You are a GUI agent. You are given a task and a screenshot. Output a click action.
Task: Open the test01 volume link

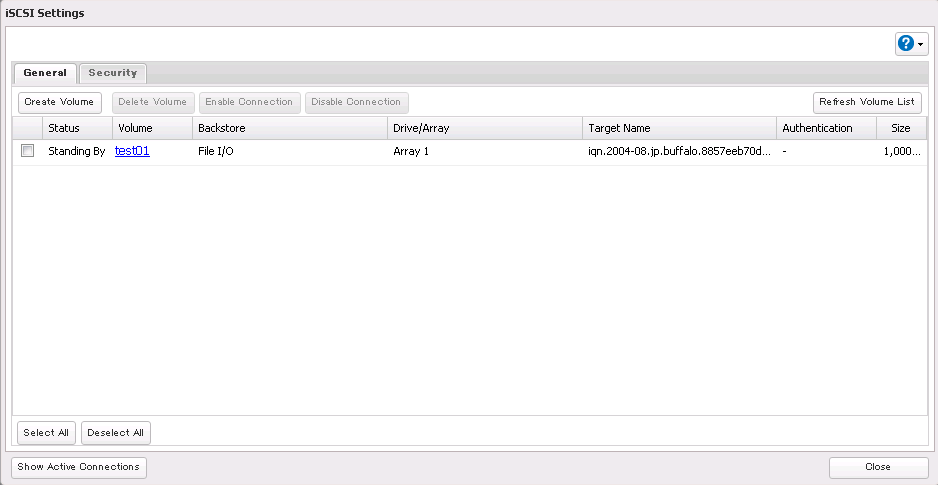coord(132,151)
